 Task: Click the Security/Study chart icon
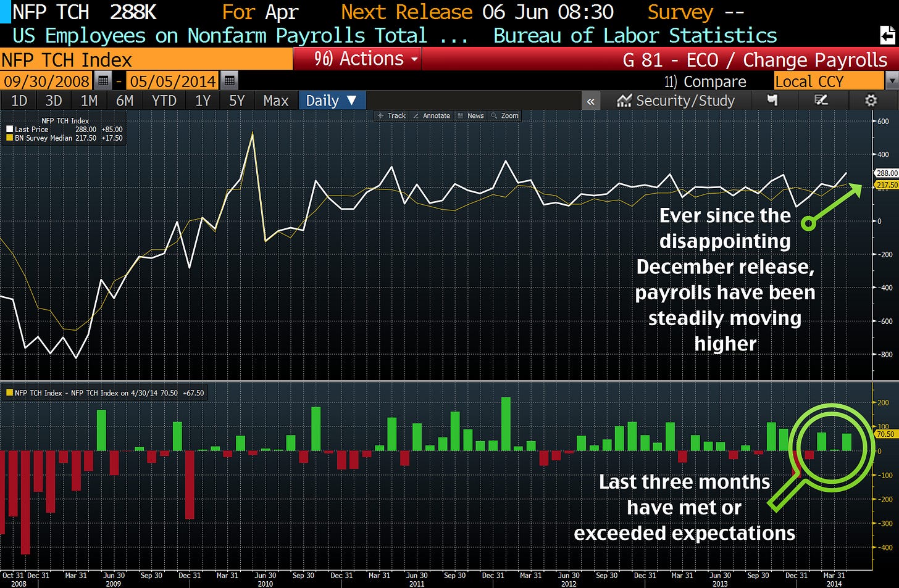624,101
